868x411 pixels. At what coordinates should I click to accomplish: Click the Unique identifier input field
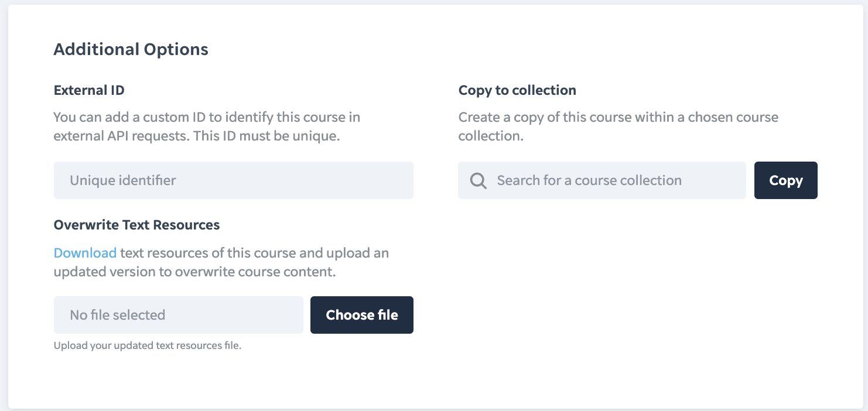click(x=233, y=180)
